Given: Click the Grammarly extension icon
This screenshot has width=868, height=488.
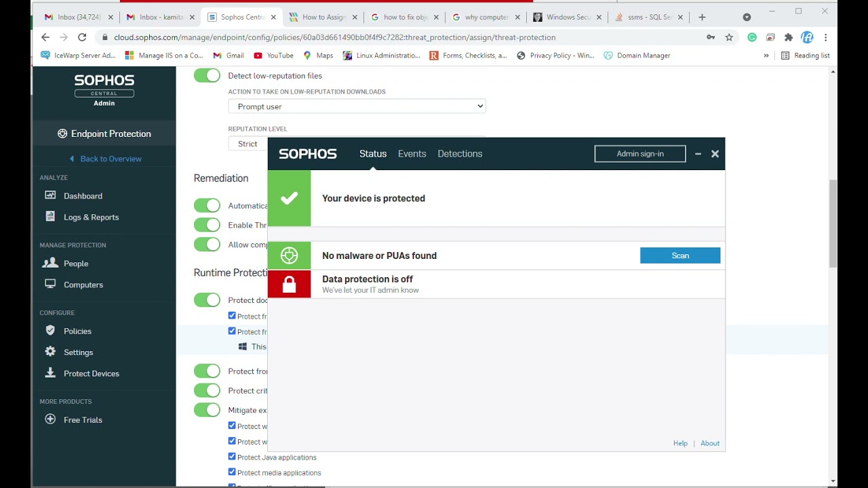Looking at the screenshot, I should 752,37.
